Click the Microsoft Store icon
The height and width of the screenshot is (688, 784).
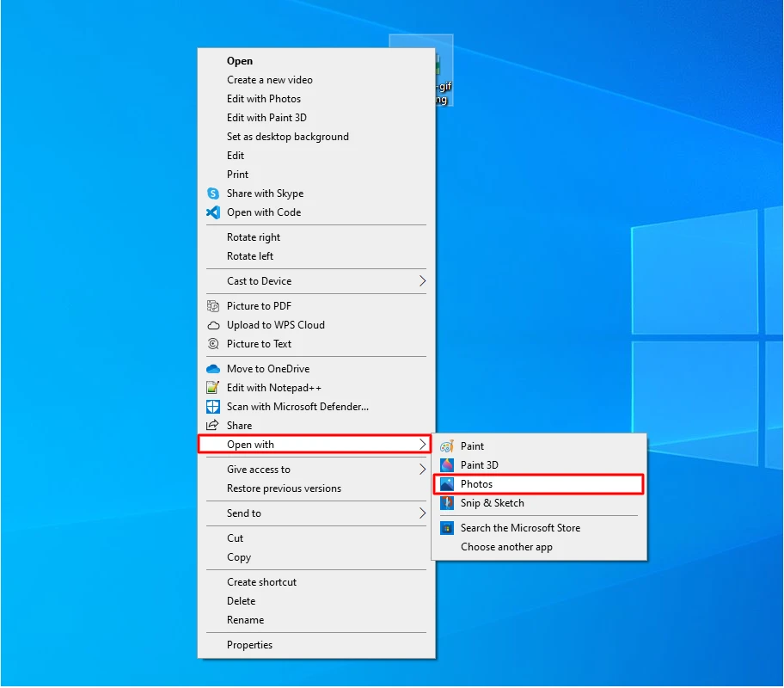[x=447, y=528]
